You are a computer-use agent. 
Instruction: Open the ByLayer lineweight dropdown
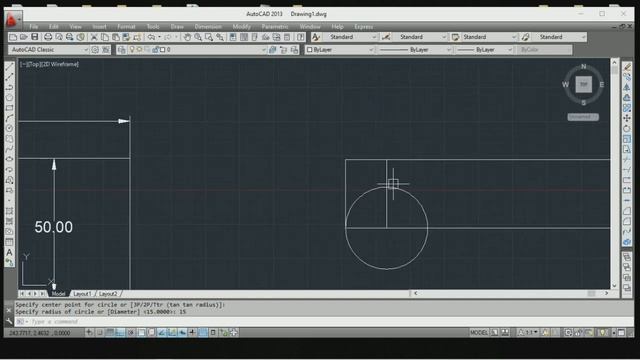(x=484, y=50)
